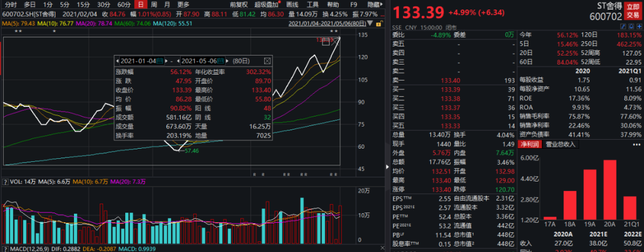The image size is (644, 252).
Task: Click the 立即交易 trade now button
Action: pos(631,11)
